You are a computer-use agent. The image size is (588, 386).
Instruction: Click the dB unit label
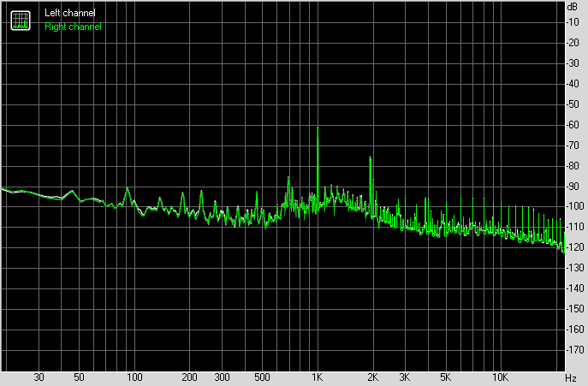[x=573, y=7]
